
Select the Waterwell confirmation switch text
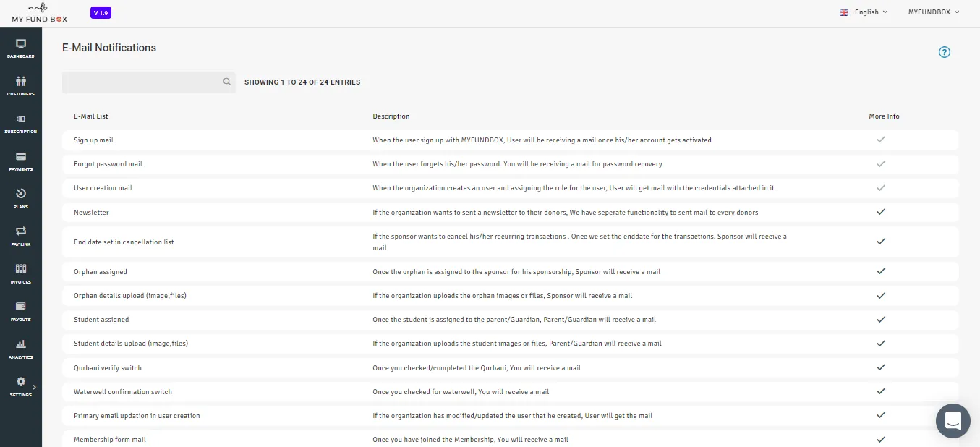[123, 392]
